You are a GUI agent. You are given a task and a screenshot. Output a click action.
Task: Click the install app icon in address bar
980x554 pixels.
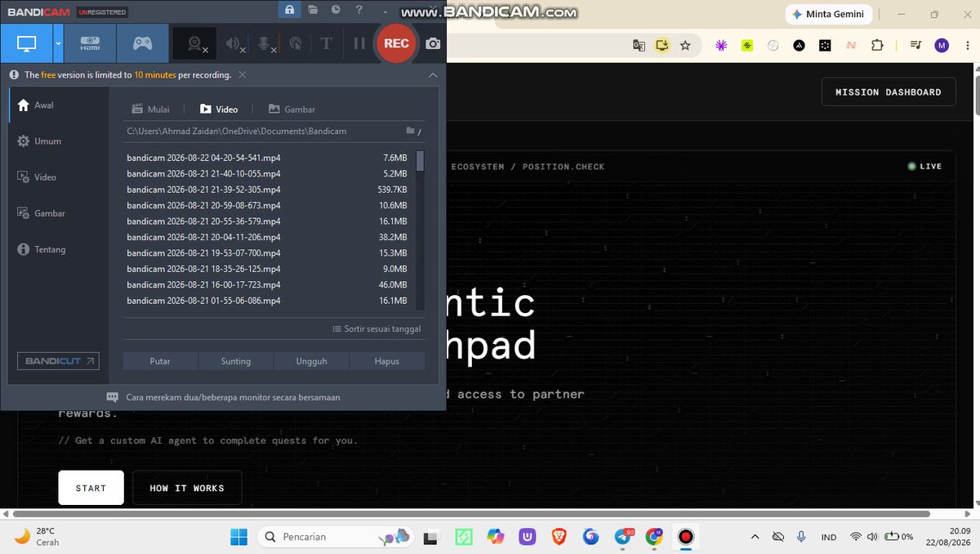pyautogui.click(x=662, y=46)
